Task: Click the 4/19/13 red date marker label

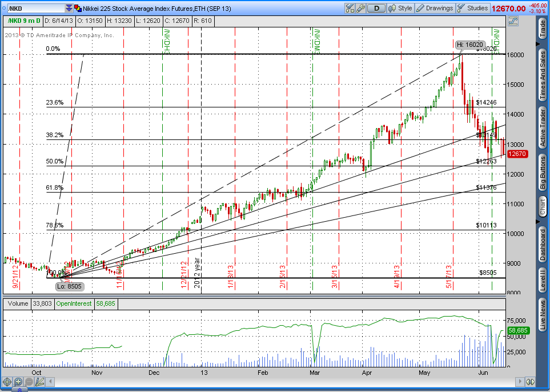Action: [x=397, y=277]
